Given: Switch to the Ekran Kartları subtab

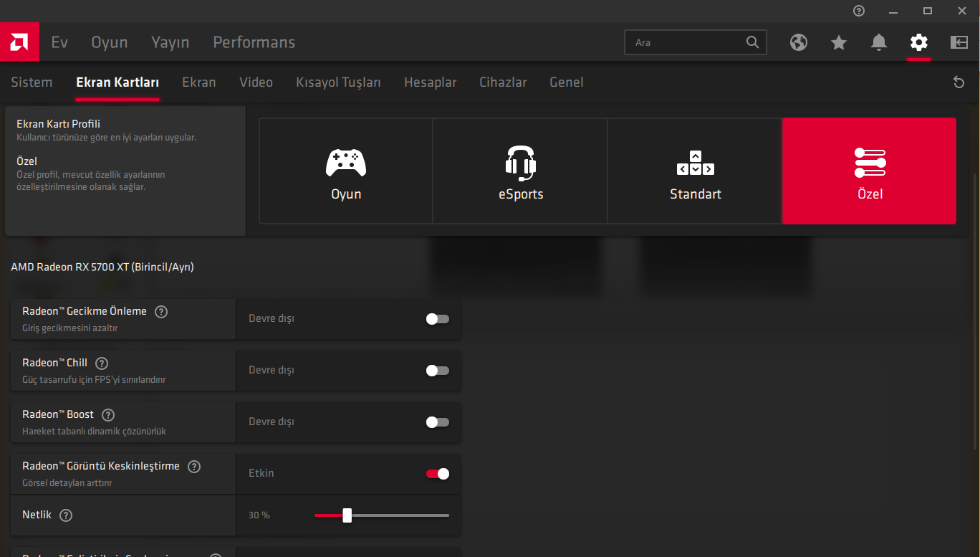Looking at the screenshot, I should click(x=117, y=82).
